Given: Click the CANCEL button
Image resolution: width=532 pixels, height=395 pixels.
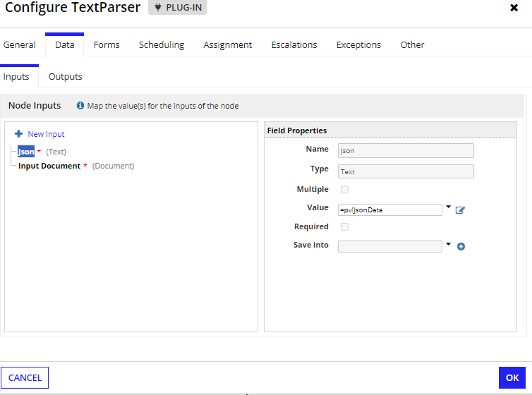Looking at the screenshot, I should [x=25, y=377].
